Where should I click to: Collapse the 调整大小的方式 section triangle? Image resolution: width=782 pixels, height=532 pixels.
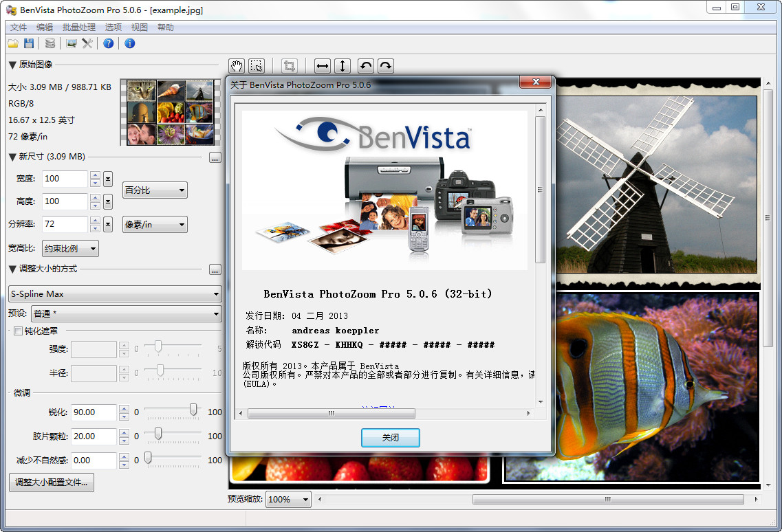12,269
